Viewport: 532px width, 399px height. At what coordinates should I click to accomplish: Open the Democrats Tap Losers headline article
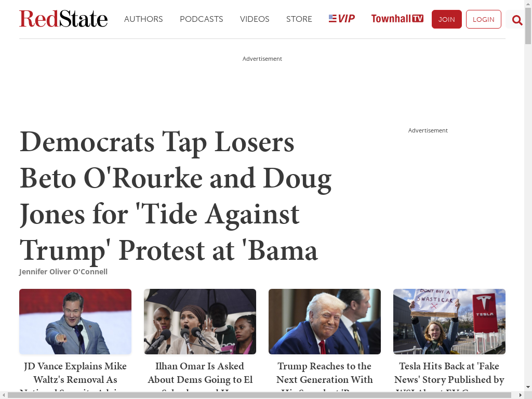coord(176,196)
